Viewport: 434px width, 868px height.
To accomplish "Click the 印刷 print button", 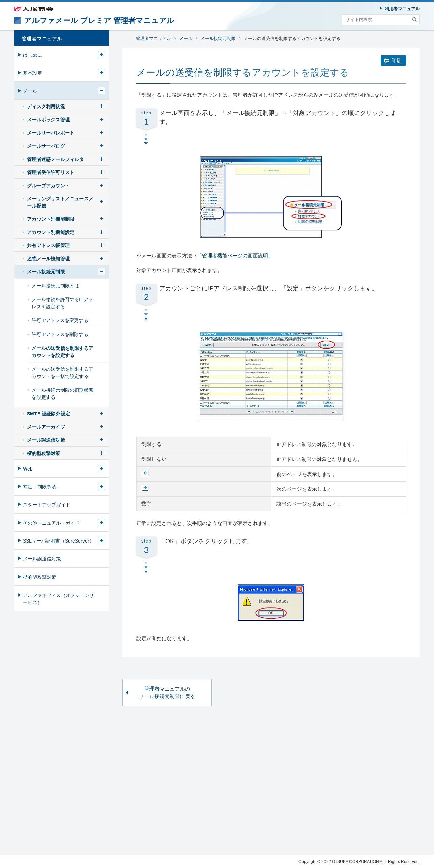I will [393, 61].
